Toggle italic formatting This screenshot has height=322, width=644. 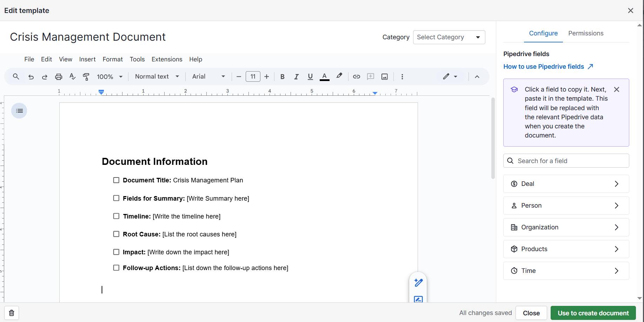[296, 76]
